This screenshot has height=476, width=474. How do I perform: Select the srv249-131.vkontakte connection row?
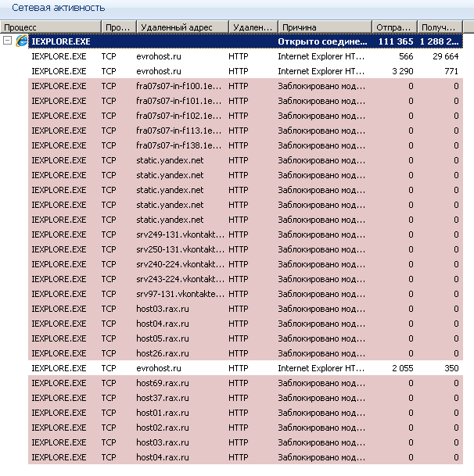pyautogui.click(x=180, y=234)
